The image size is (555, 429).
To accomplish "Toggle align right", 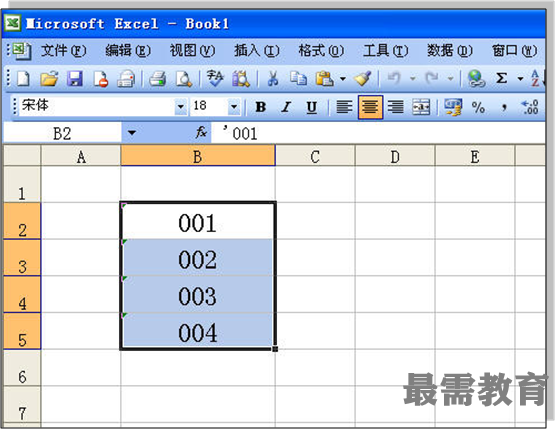I will coord(396,107).
